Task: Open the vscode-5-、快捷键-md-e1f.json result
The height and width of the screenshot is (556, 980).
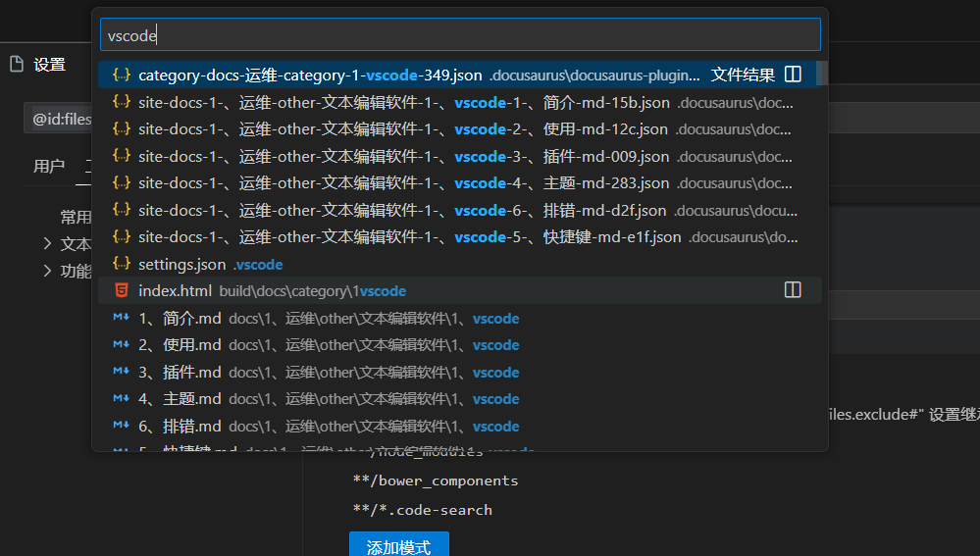Action: (x=459, y=237)
